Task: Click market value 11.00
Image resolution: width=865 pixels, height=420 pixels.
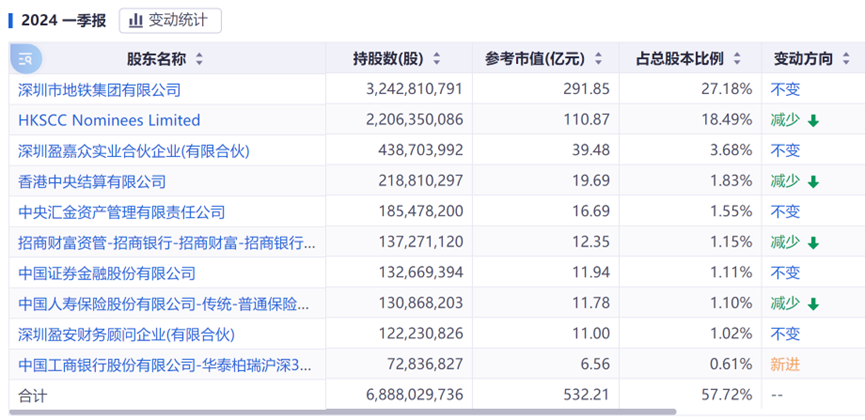Action: (x=591, y=334)
